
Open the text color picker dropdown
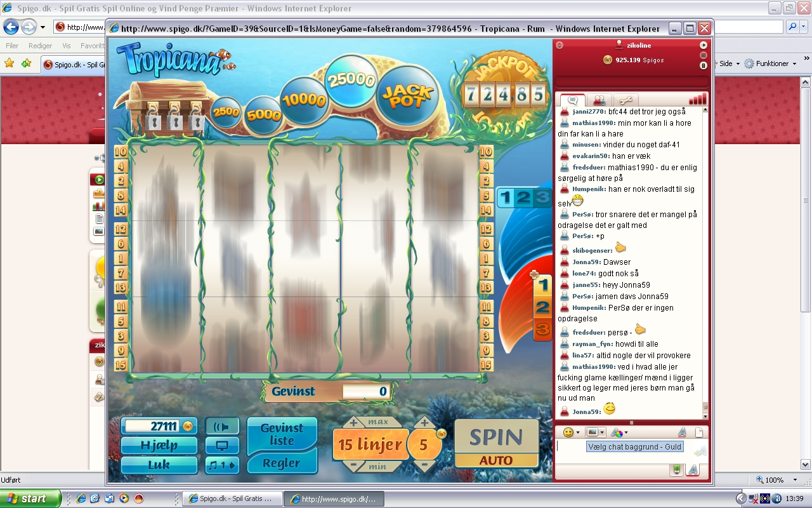click(619, 432)
